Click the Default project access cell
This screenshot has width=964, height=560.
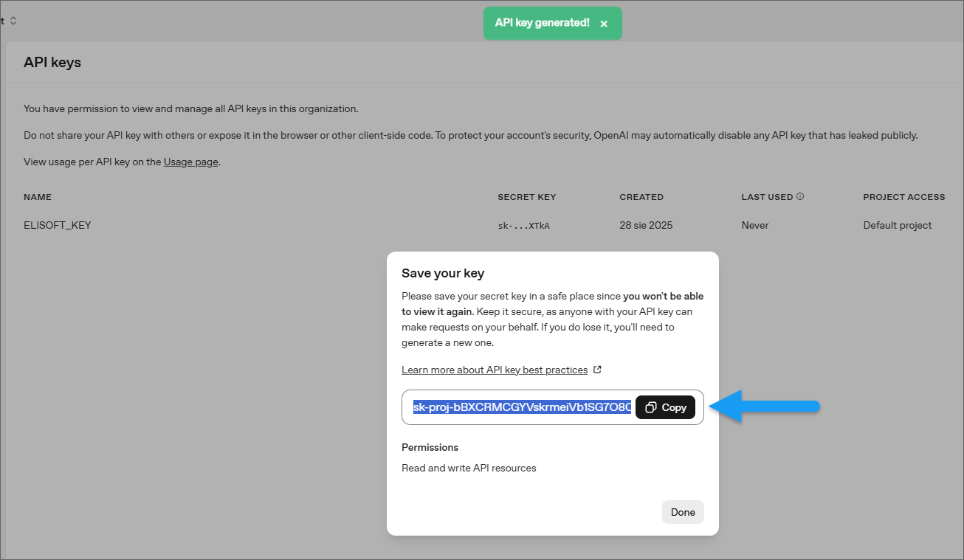(x=898, y=225)
